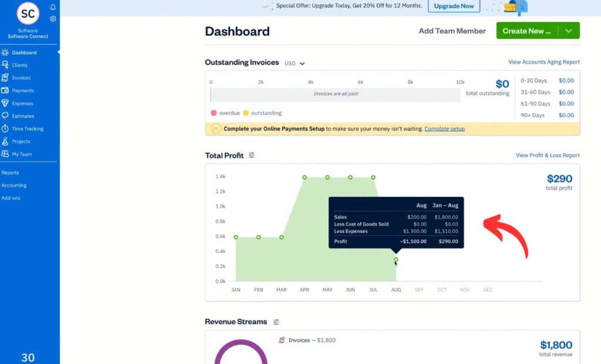Image resolution: width=601 pixels, height=364 pixels.
Task: Click the 31-60 Days $0.00 amount
Action: [566, 92]
